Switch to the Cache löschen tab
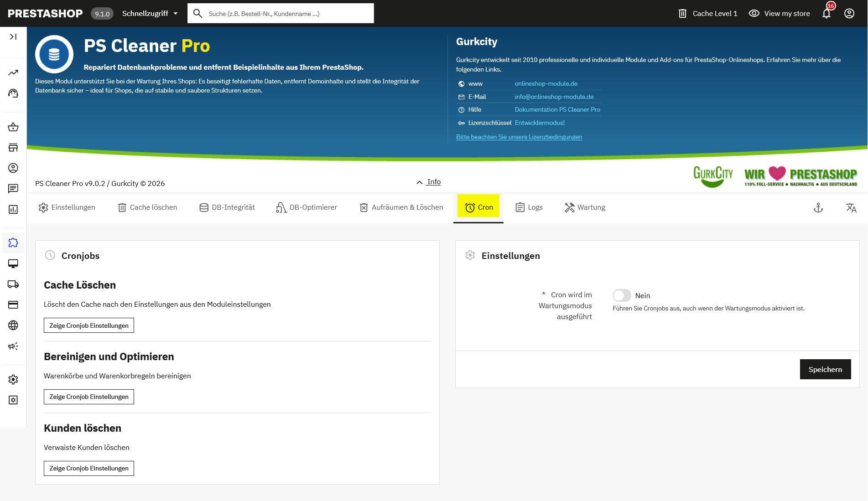This screenshot has height=501, width=868. click(147, 207)
